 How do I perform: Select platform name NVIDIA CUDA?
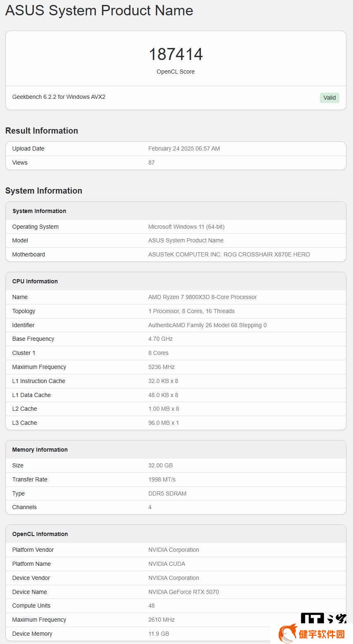167,564
